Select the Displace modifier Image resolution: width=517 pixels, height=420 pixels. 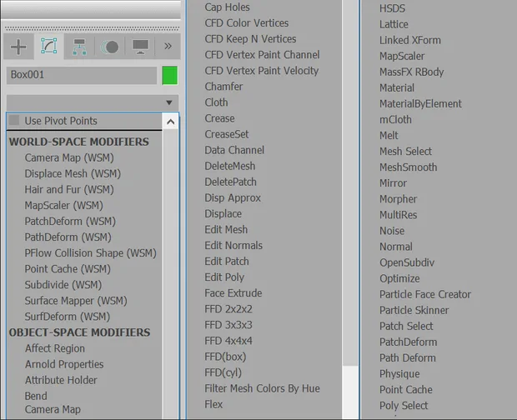(223, 214)
